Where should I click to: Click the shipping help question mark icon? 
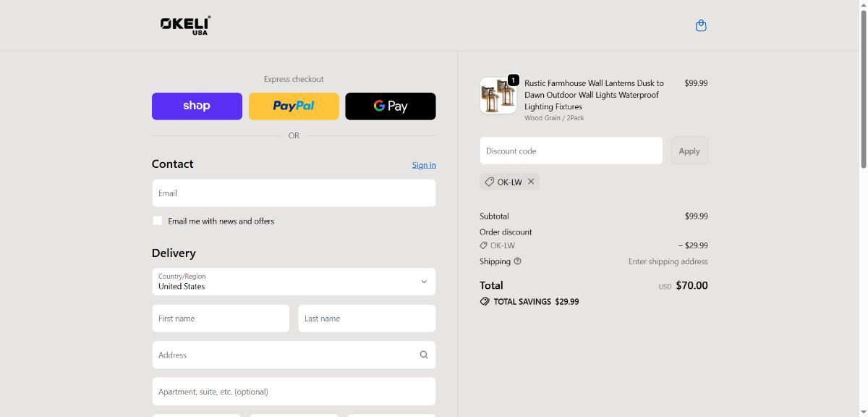517,261
